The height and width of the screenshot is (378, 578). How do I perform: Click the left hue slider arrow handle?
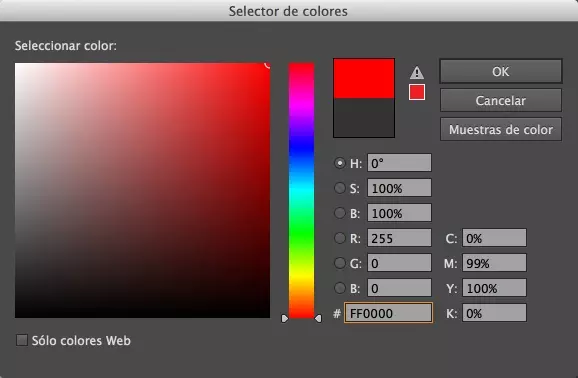285,318
